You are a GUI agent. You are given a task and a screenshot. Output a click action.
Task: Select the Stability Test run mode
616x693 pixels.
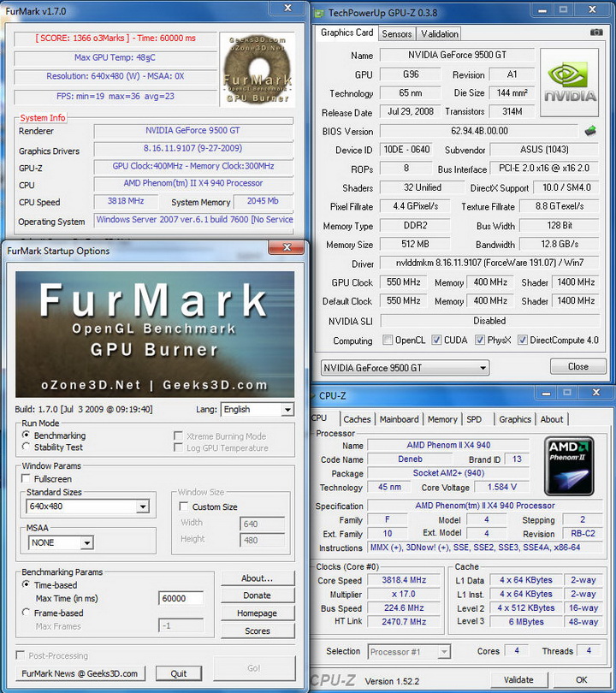point(26,447)
